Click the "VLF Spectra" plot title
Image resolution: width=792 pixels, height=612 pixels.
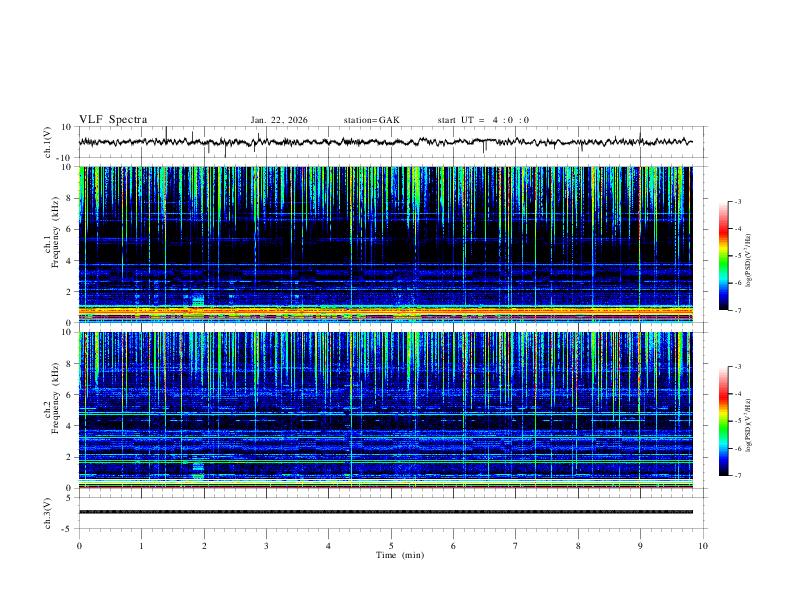point(113,120)
